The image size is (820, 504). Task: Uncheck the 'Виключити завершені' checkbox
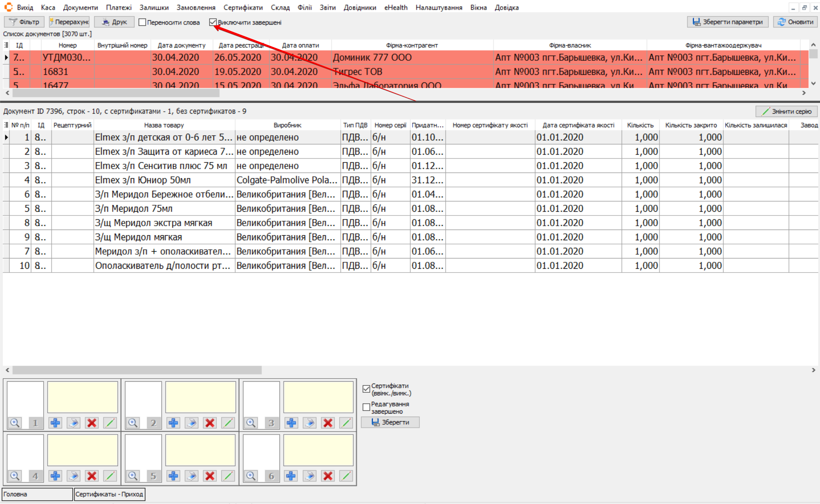[213, 22]
